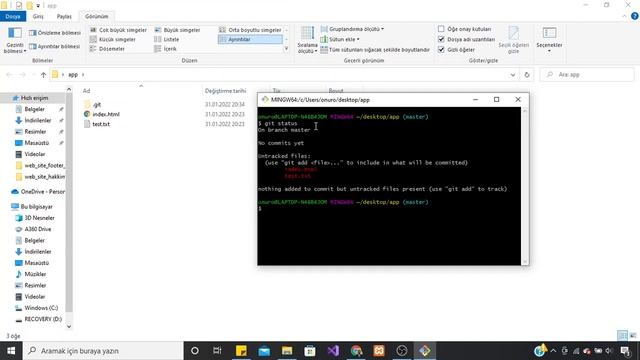Open the Sütun ekle add columns menu
The image size is (640, 360).
coord(340,40)
